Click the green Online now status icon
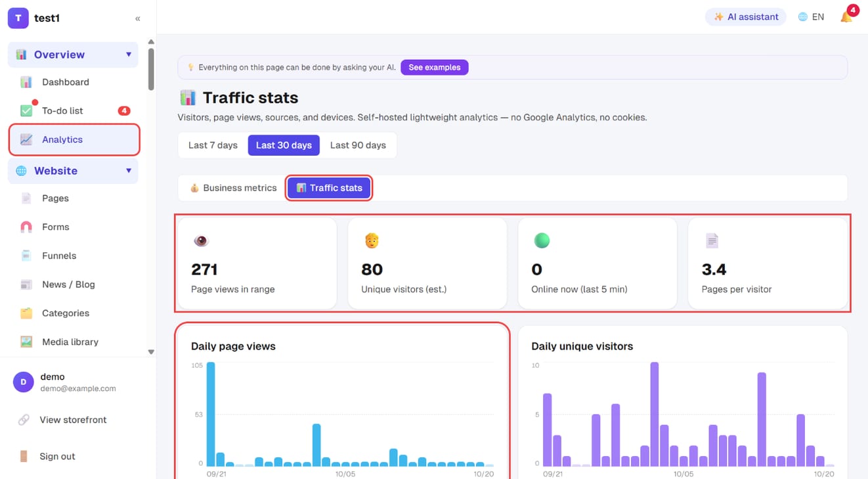Image resolution: width=868 pixels, height=479 pixels. [x=542, y=241]
